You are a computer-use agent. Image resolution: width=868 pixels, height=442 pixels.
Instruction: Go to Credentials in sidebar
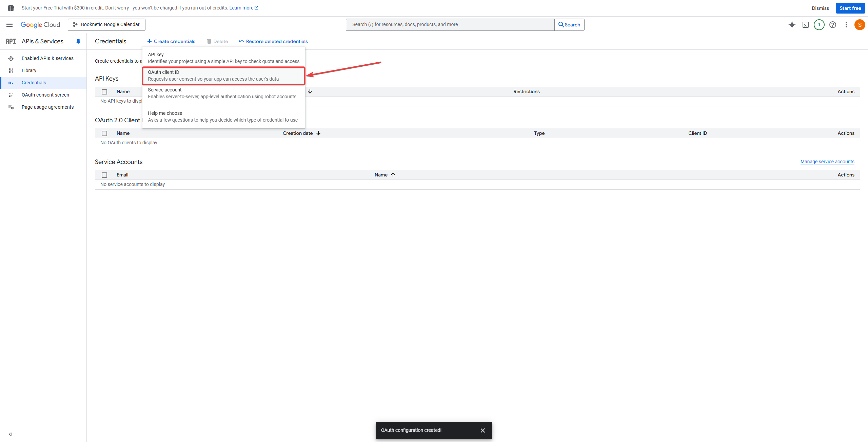43,83
